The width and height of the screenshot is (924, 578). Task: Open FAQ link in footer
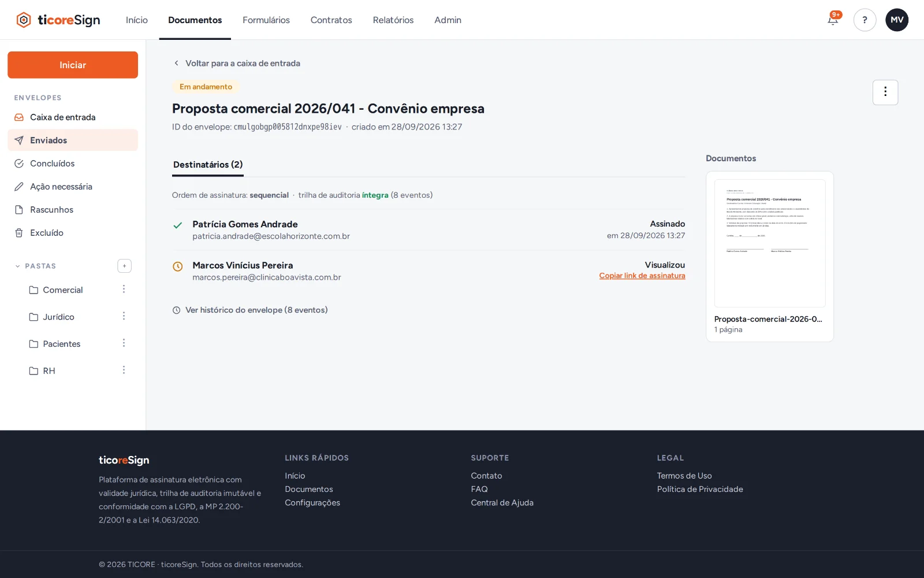[x=479, y=489]
